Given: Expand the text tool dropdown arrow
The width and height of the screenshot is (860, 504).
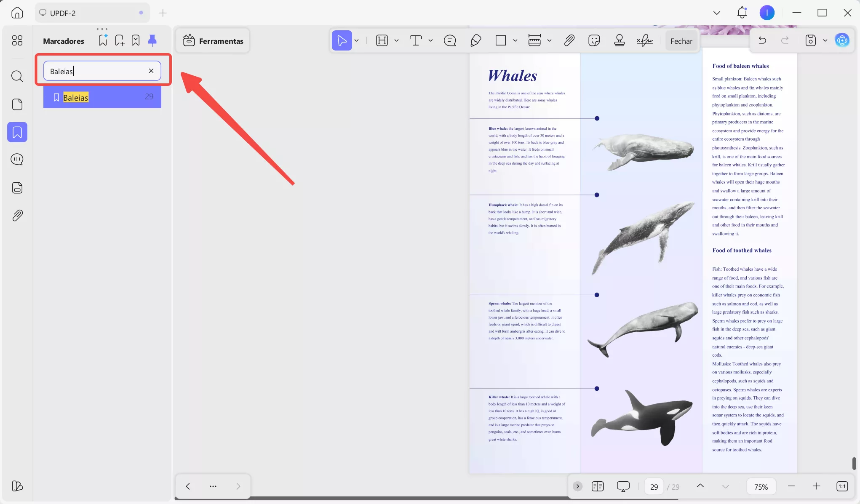Looking at the screenshot, I should [x=430, y=40].
